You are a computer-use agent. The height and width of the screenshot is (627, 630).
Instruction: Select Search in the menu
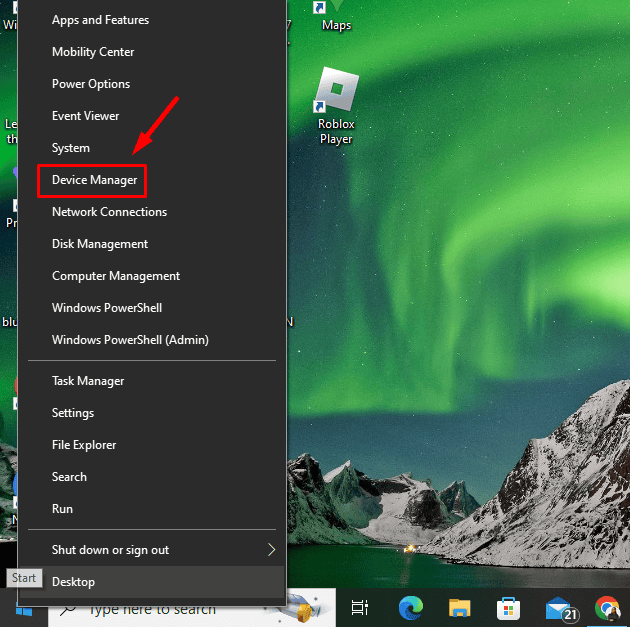pos(152,477)
